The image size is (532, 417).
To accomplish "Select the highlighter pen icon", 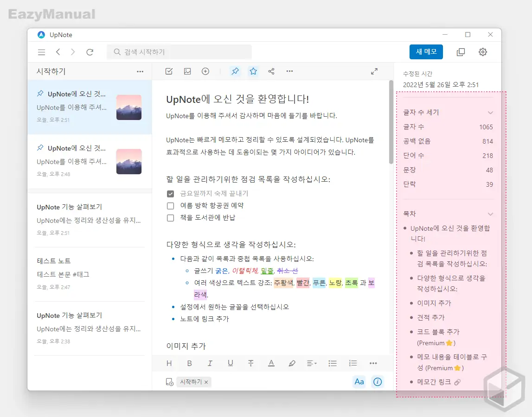I will coord(292,363).
